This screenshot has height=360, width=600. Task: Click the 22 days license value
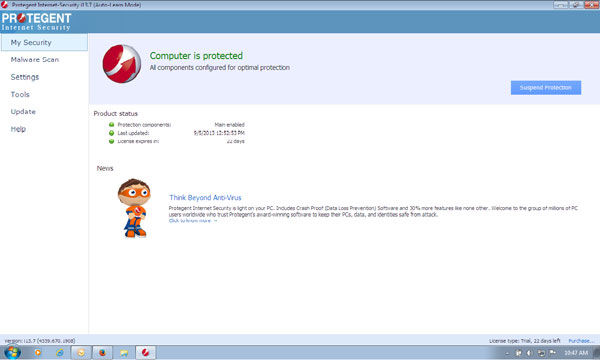tap(235, 141)
